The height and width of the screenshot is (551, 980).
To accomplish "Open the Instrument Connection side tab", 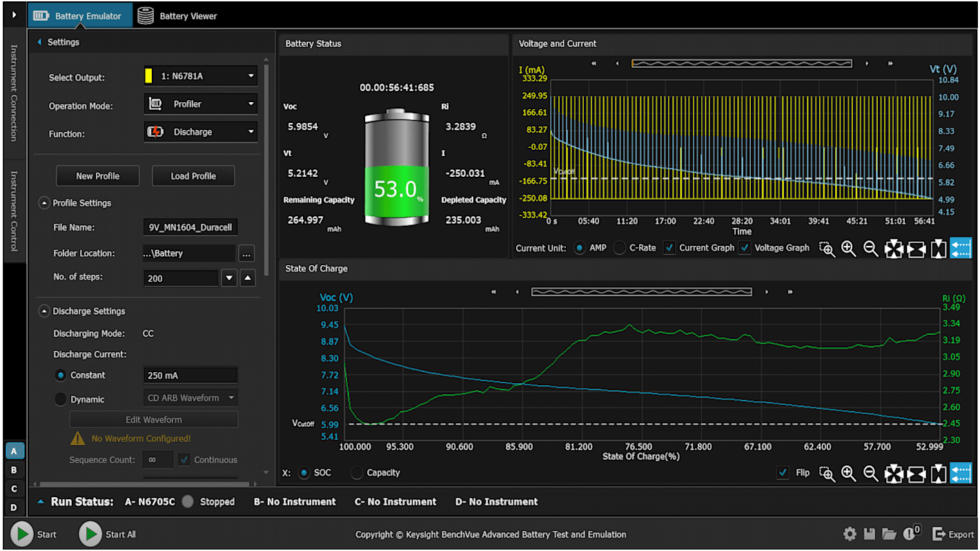I will coord(14,93).
